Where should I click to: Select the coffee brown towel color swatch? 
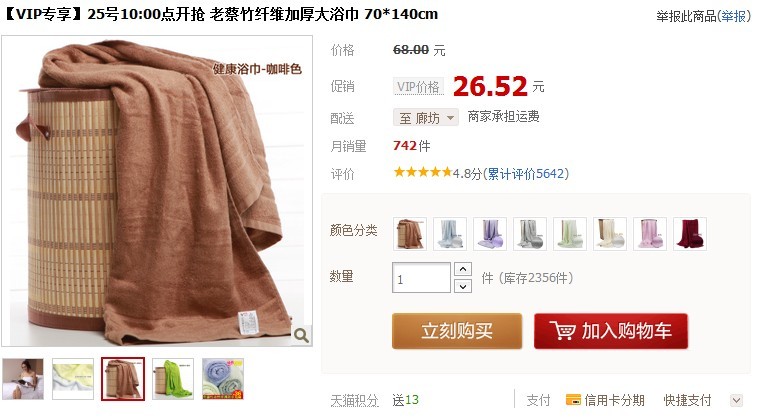[x=410, y=233]
